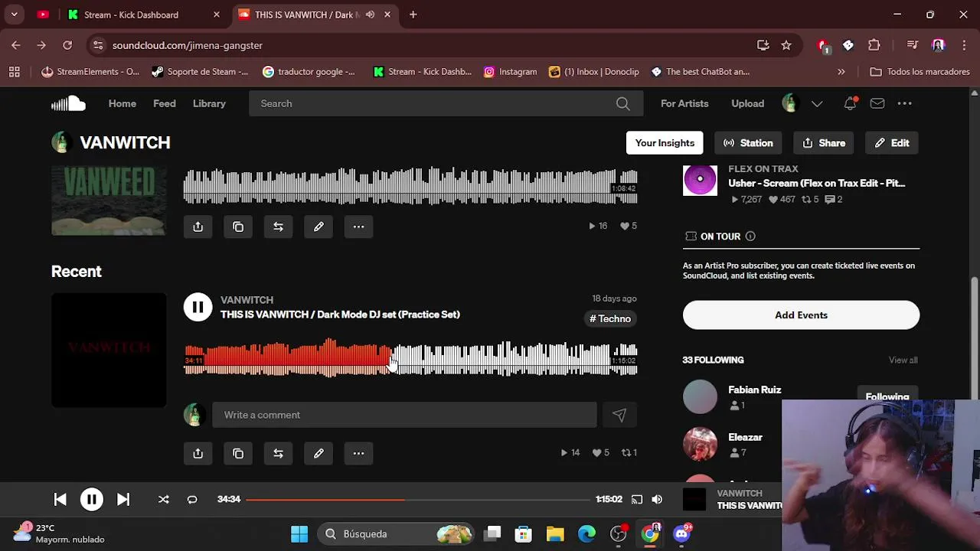
Task: Open Eleazar profile
Action: [745, 437]
